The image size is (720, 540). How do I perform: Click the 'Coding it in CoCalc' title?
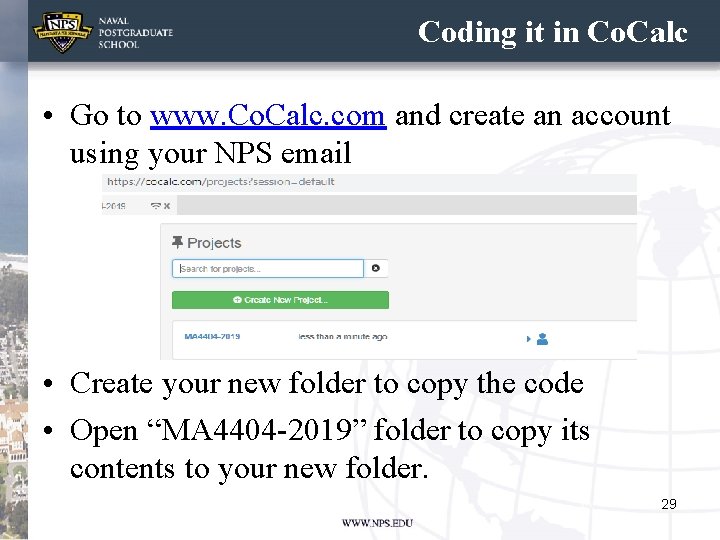(552, 32)
